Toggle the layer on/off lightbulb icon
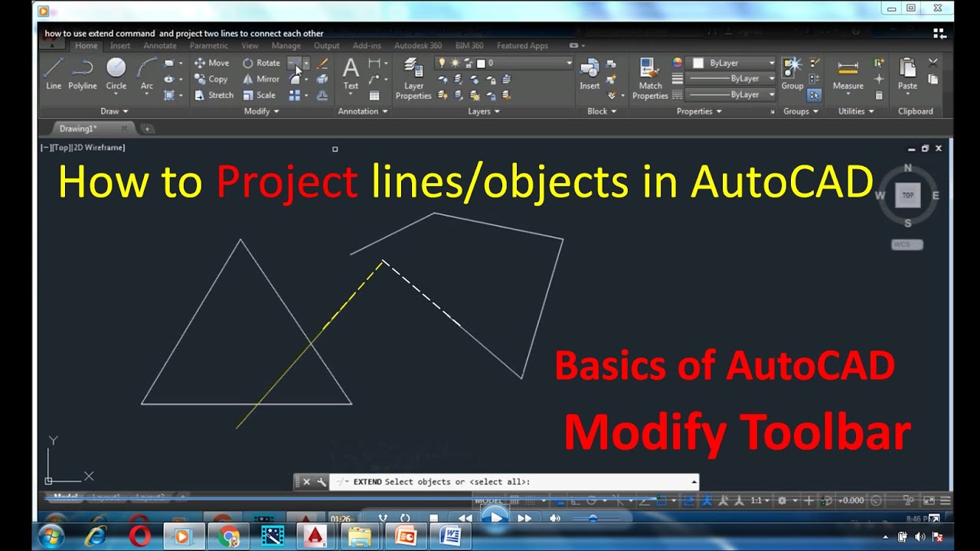The height and width of the screenshot is (551, 980). pos(441,63)
